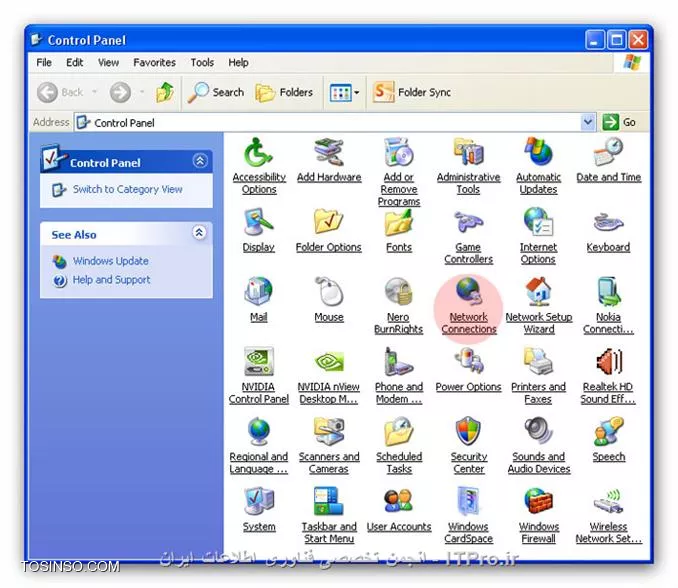
Task: Open Scheduled Tasks folder
Action: tap(399, 446)
